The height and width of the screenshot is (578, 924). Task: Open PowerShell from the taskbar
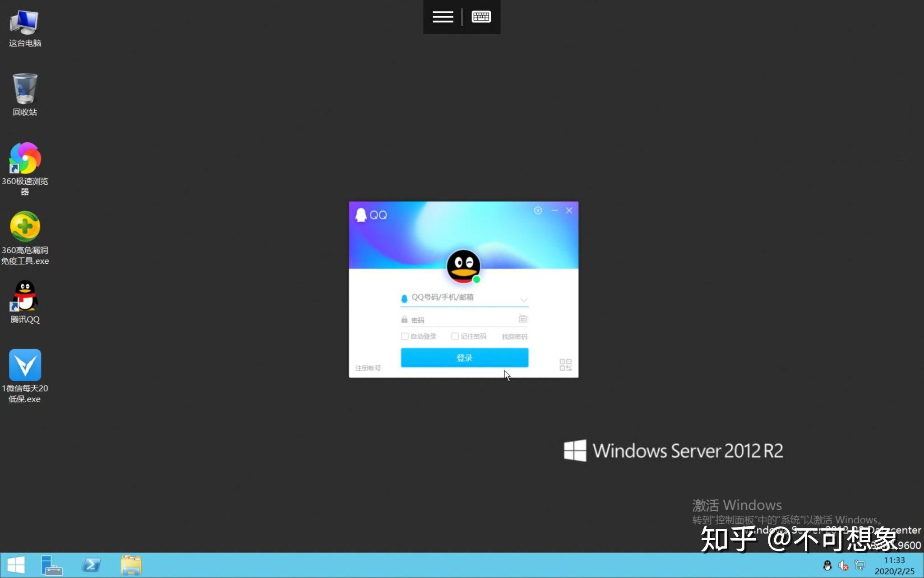point(91,565)
